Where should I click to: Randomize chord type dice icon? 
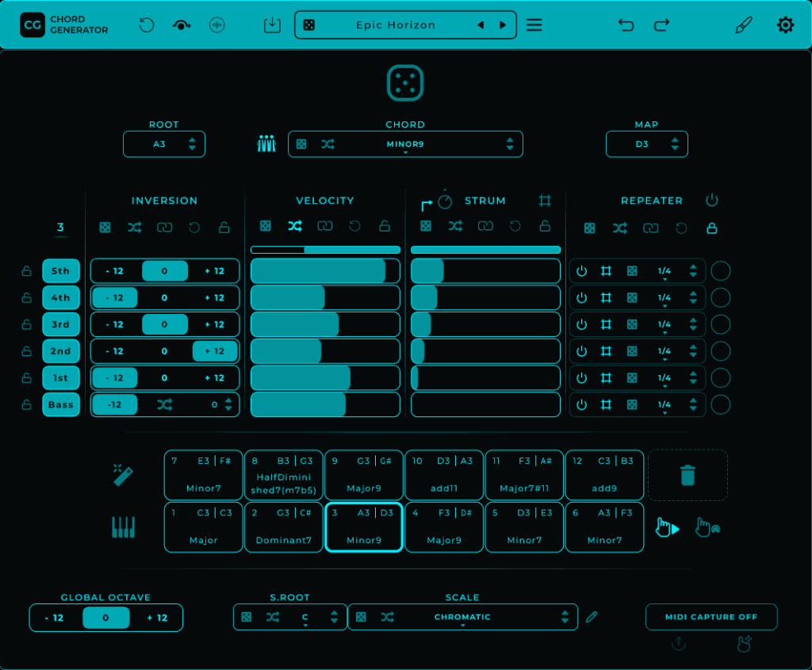[x=301, y=144]
